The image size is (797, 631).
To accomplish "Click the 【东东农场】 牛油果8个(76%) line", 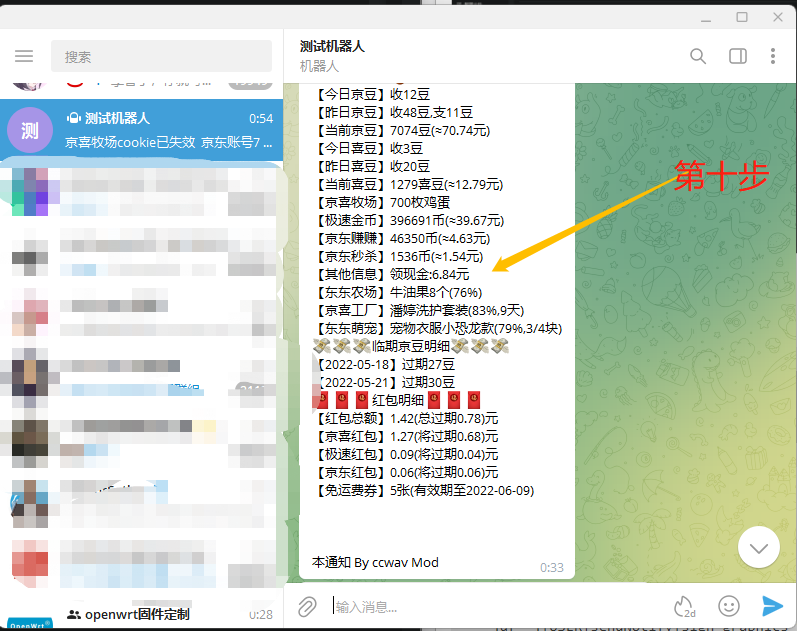I will [x=399, y=292].
